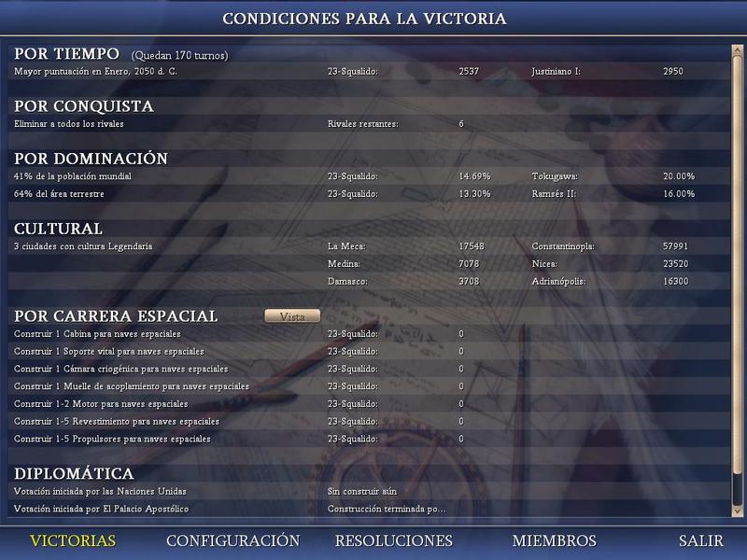This screenshot has width=747, height=560.
Task: Click the POR CARRERA ESPACIAL heading
Action: pyautogui.click(x=116, y=316)
